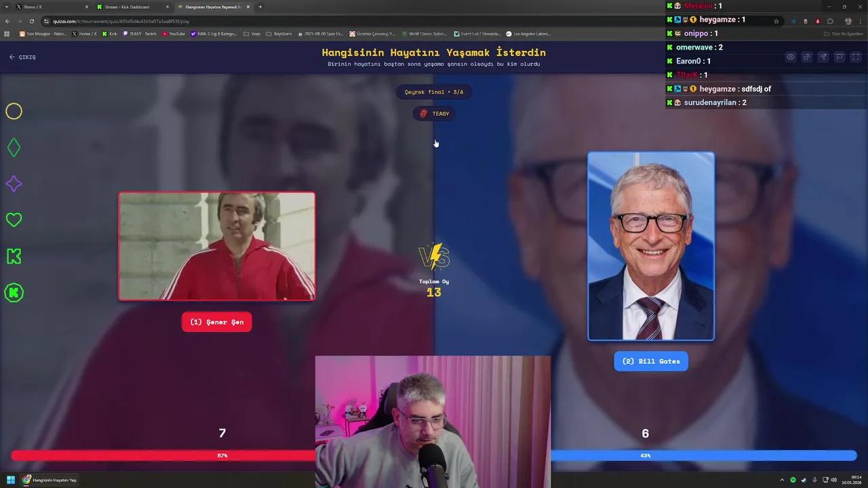Click the TEASY badge under the title

click(x=434, y=113)
